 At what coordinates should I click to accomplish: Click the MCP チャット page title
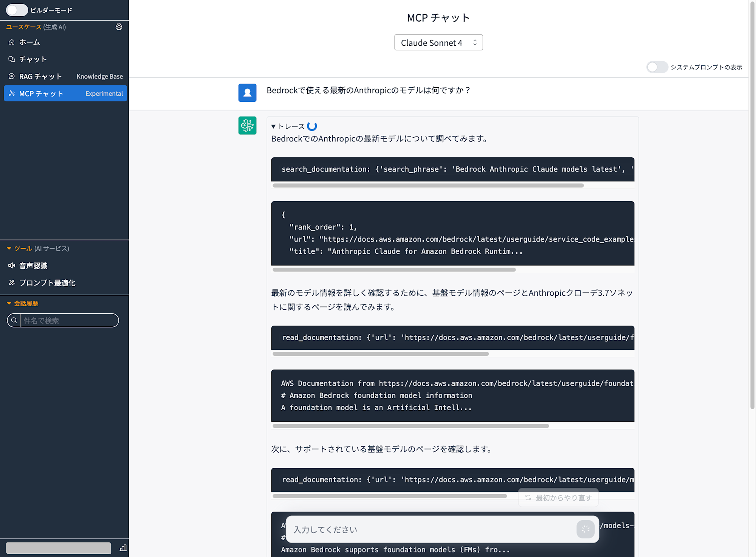(x=438, y=18)
